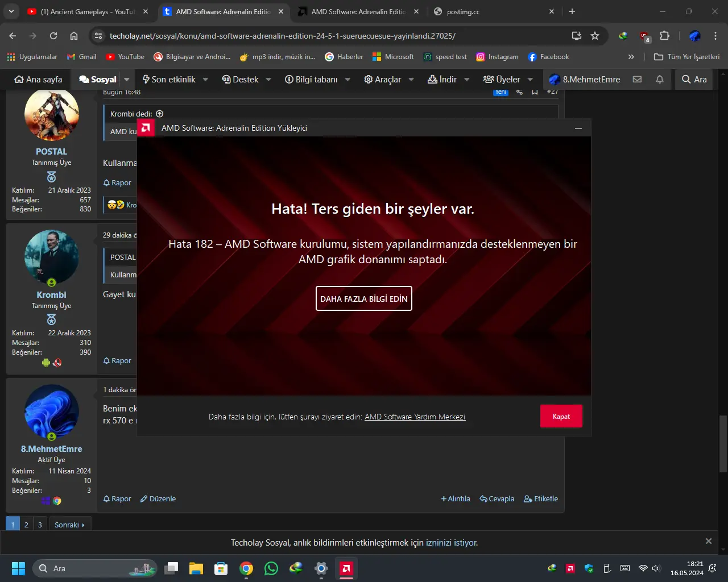Image resolution: width=728 pixels, height=582 pixels.
Task: Close the postimg.cc tab
Action: pos(551,11)
